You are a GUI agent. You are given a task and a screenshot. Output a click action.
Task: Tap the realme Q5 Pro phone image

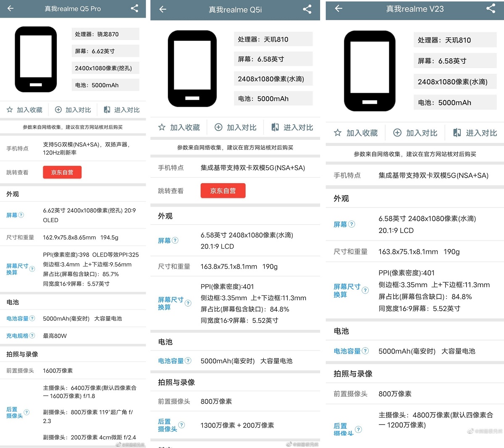click(36, 59)
